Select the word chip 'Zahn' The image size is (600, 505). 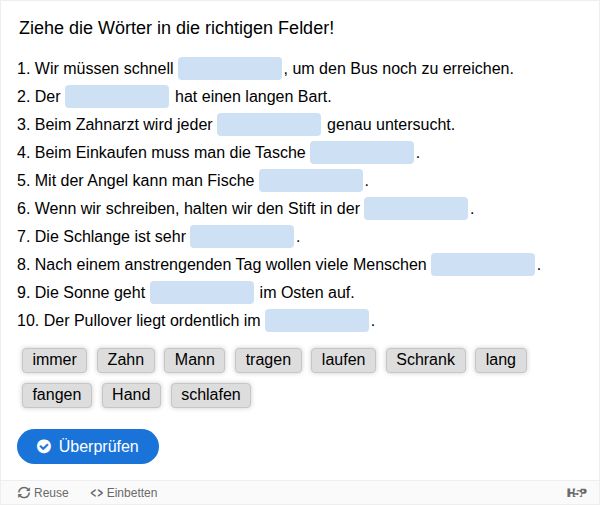(126, 360)
